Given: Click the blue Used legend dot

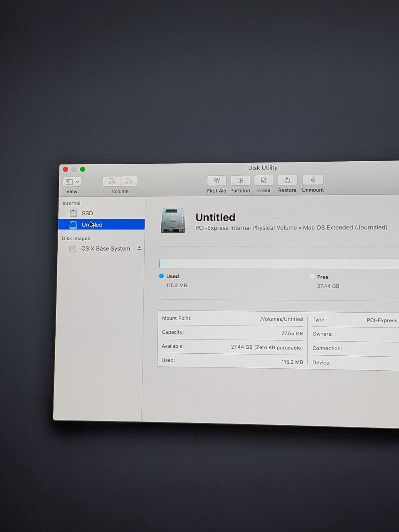Looking at the screenshot, I should [x=161, y=276].
